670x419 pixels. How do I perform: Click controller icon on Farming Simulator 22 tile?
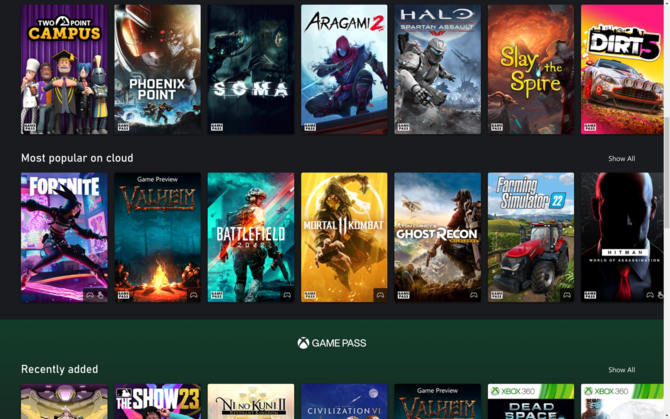567,295
